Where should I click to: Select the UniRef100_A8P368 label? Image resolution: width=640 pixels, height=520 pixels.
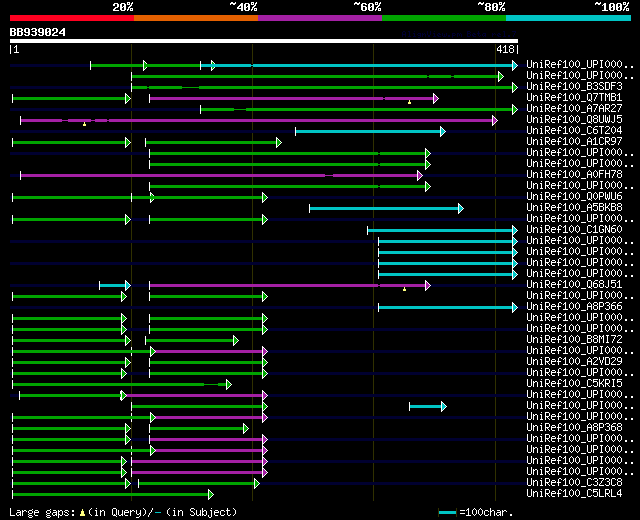[574, 428]
